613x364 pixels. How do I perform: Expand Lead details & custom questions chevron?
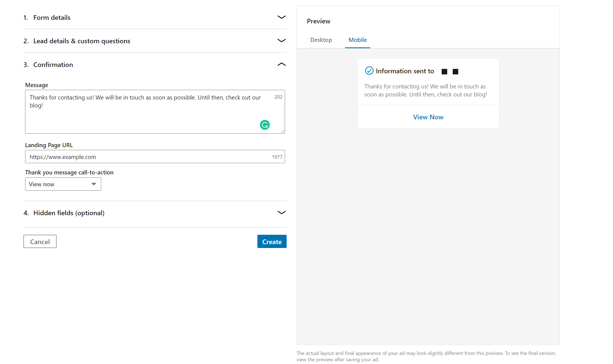tap(281, 41)
